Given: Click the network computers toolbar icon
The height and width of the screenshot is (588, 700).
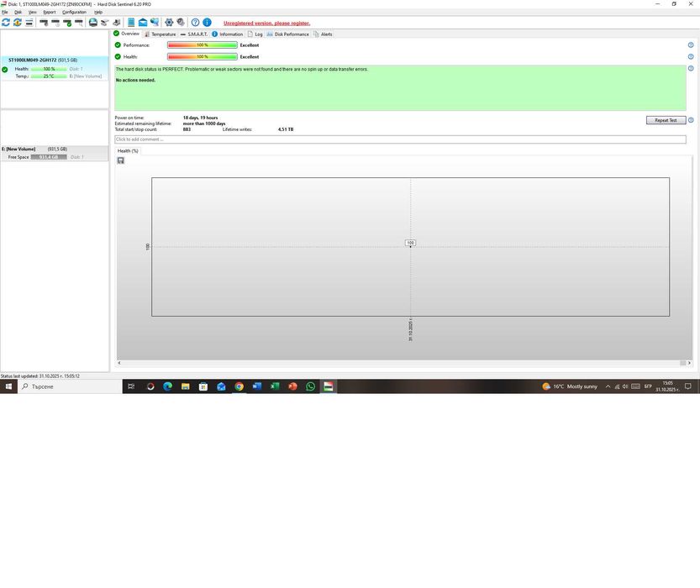Looking at the screenshot, I should point(155,23).
